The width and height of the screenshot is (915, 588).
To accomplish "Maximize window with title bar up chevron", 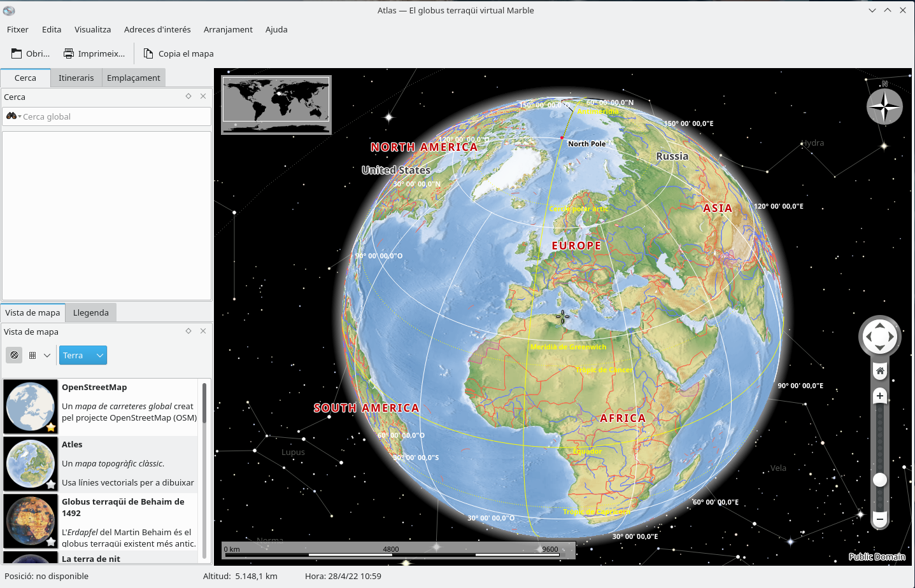I will (x=888, y=10).
